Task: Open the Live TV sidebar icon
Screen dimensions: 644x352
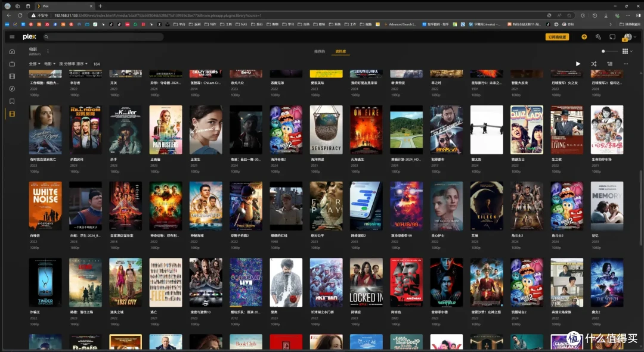Action: pos(12,64)
